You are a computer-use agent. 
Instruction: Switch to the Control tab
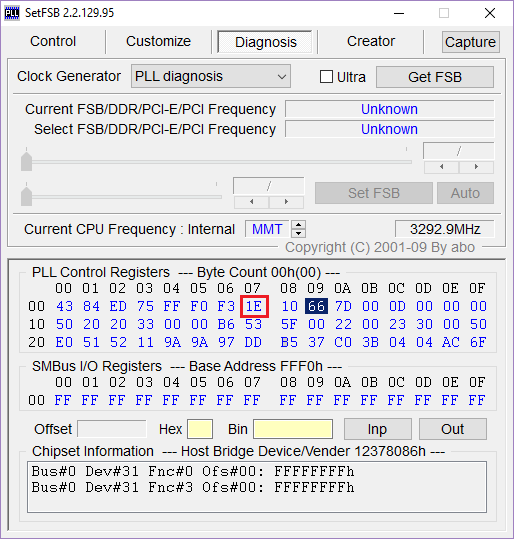pos(53,42)
